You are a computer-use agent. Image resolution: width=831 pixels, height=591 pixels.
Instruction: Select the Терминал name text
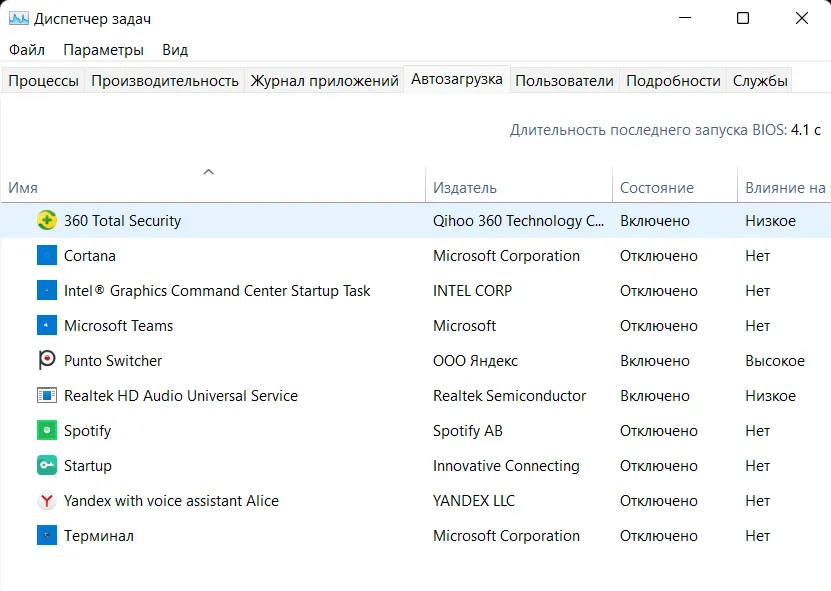(x=99, y=535)
